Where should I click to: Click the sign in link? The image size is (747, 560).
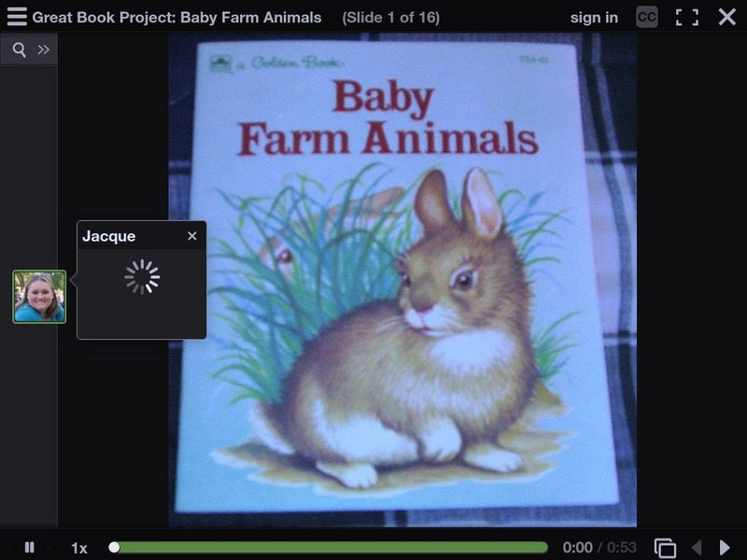[594, 18]
